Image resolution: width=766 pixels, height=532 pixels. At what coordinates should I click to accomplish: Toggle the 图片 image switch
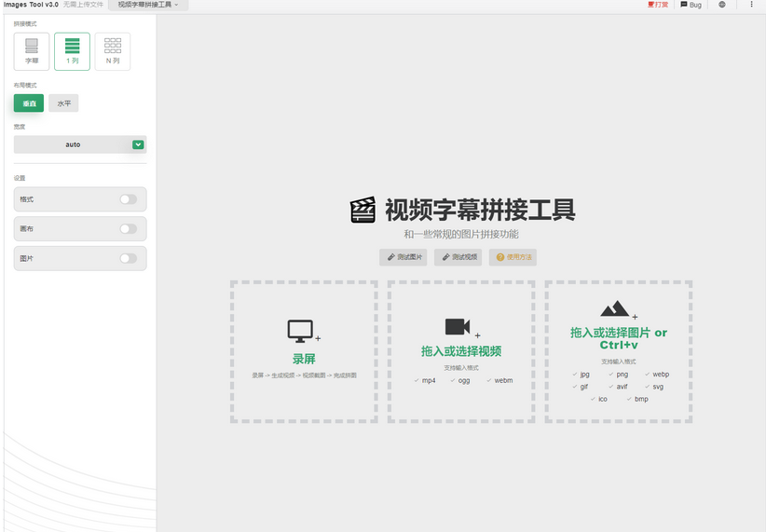tap(129, 258)
